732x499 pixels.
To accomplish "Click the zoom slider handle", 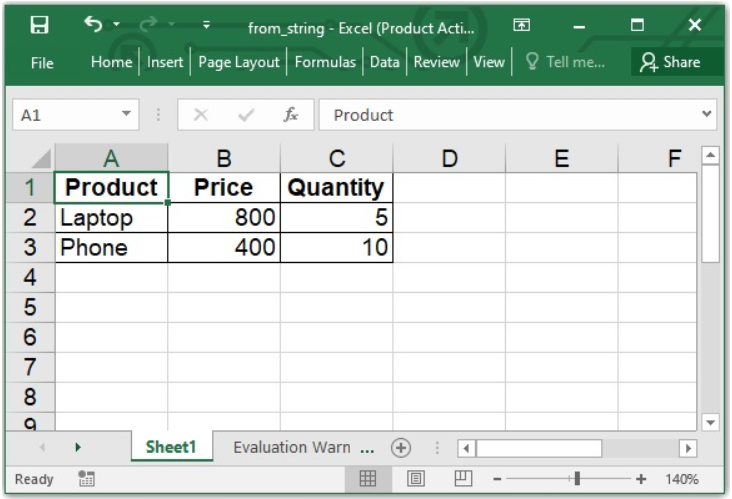I will (576, 479).
